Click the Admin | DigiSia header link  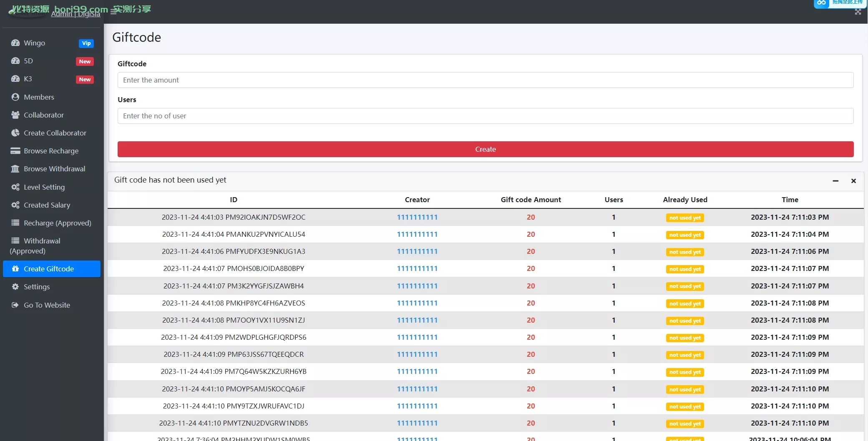pos(75,14)
